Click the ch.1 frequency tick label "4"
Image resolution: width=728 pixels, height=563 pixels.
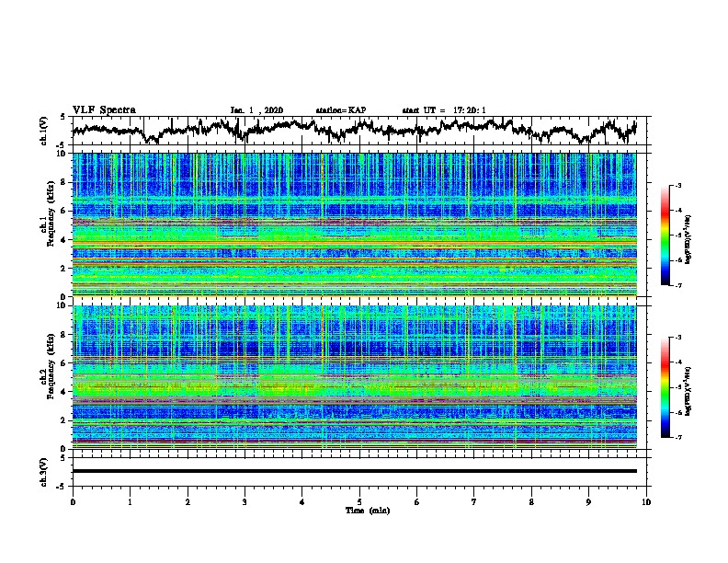point(65,240)
